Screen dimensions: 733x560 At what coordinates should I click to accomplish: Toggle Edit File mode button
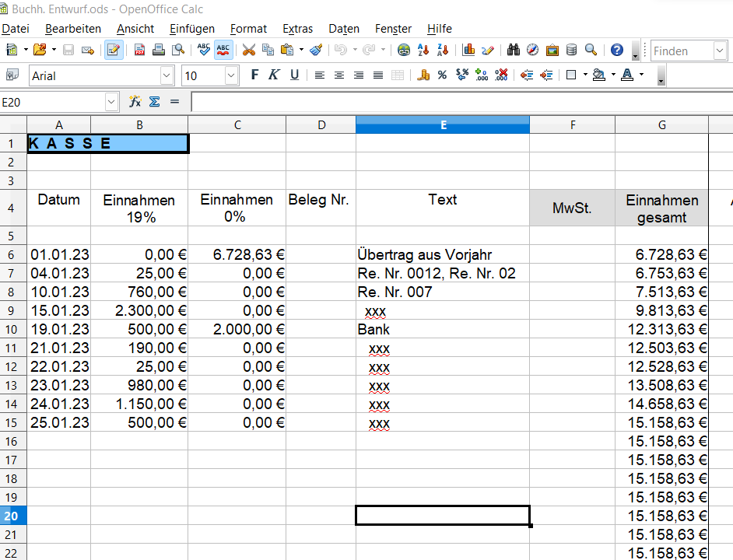[114, 51]
